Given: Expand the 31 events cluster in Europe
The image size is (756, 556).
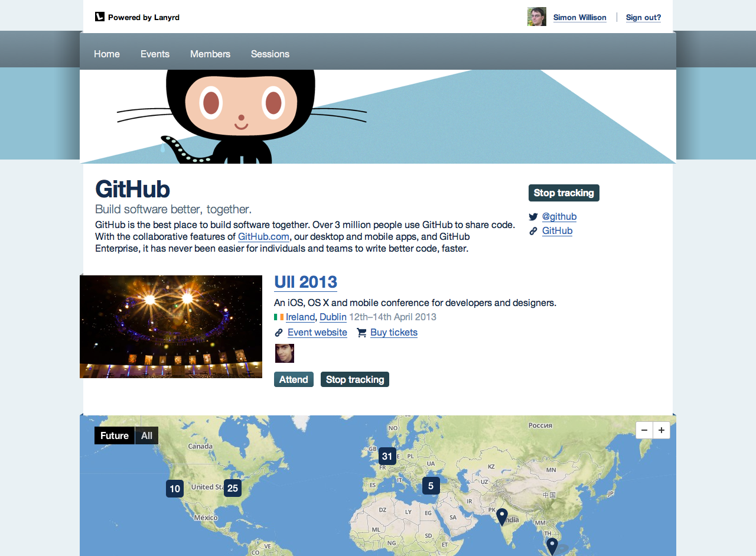Looking at the screenshot, I should pos(387,456).
